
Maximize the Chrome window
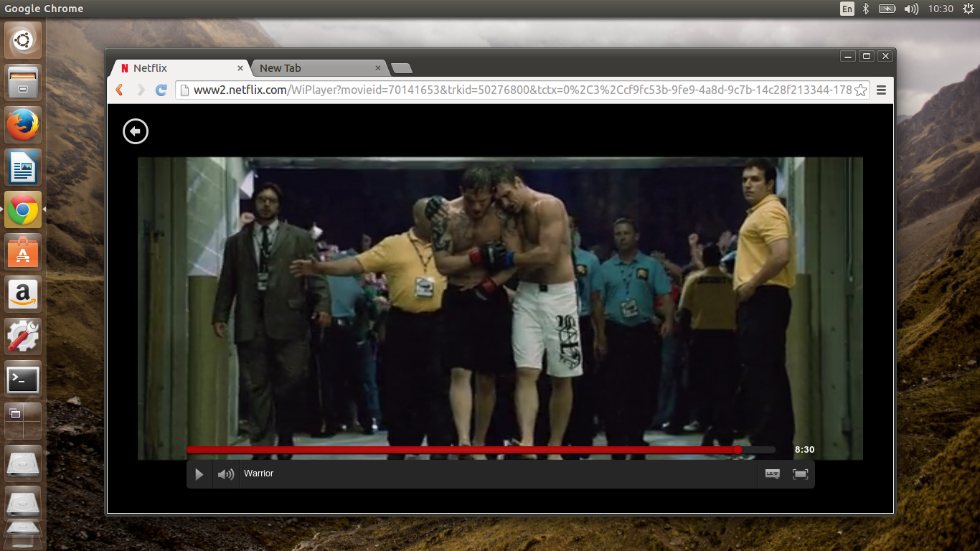(x=867, y=56)
